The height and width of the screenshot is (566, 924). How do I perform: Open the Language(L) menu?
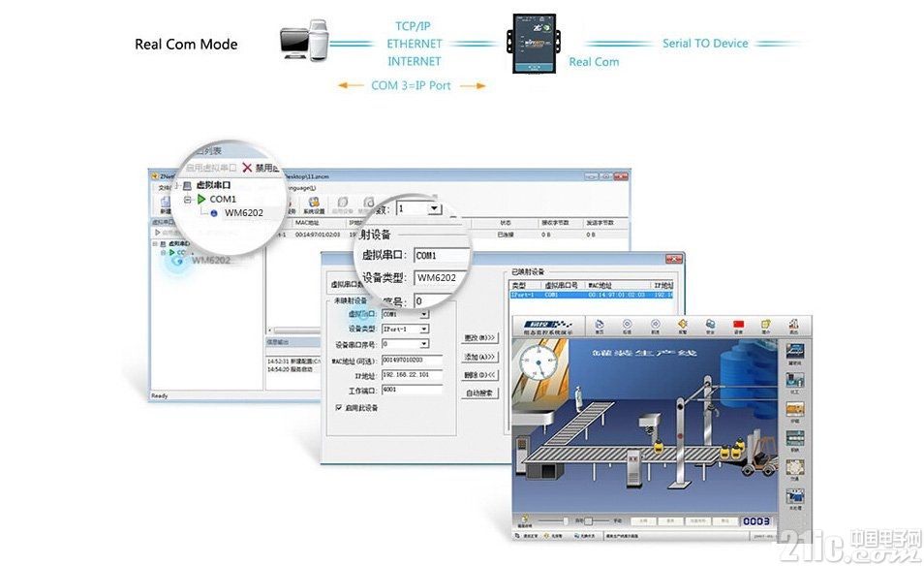click(x=301, y=188)
